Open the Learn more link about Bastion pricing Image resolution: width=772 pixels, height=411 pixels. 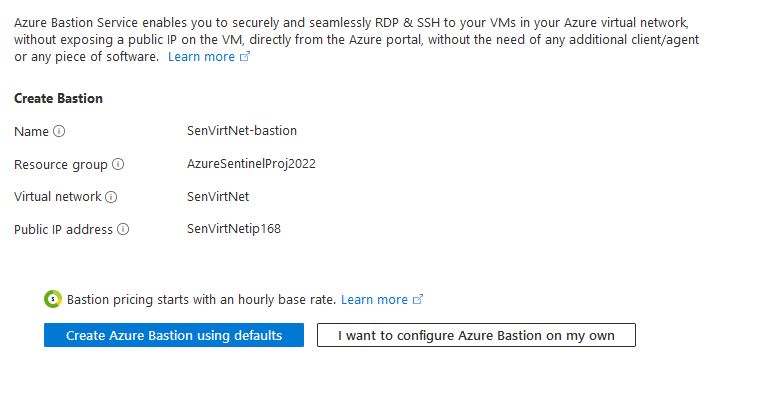(x=374, y=299)
